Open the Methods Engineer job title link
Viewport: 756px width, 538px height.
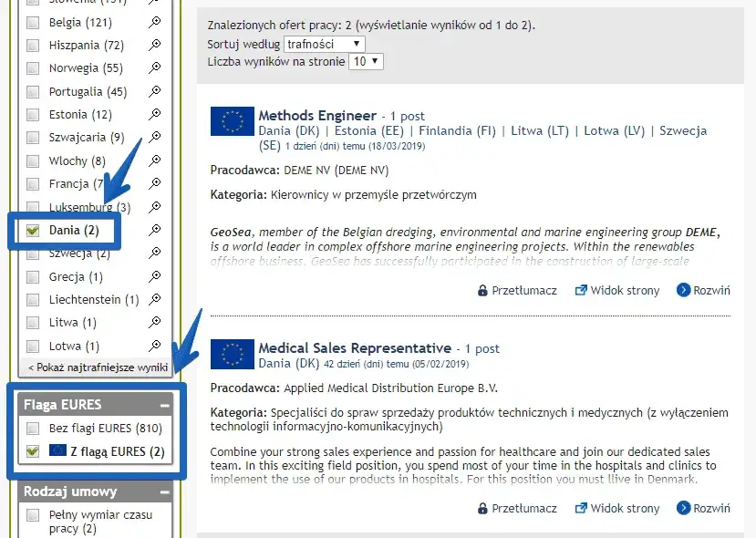(316, 116)
